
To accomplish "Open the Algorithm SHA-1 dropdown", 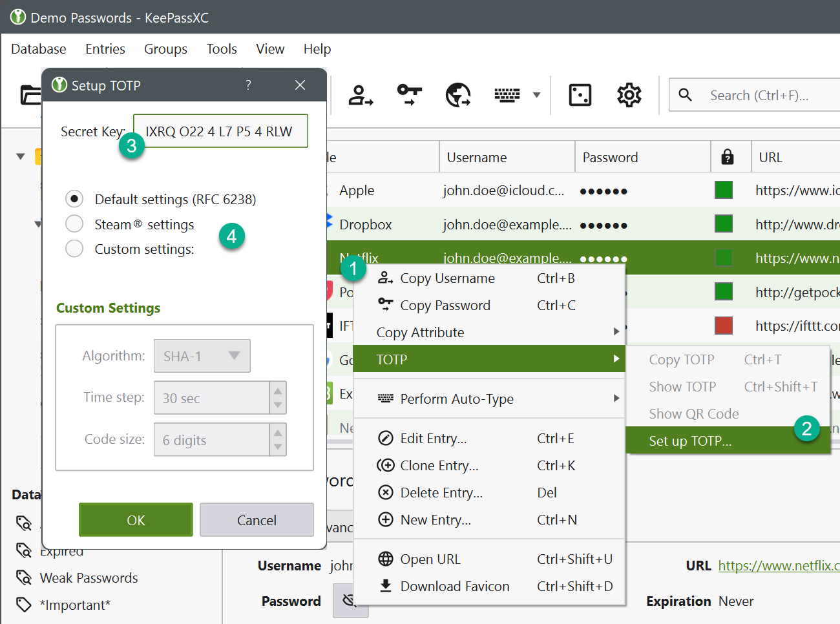I will (x=202, y=356).
